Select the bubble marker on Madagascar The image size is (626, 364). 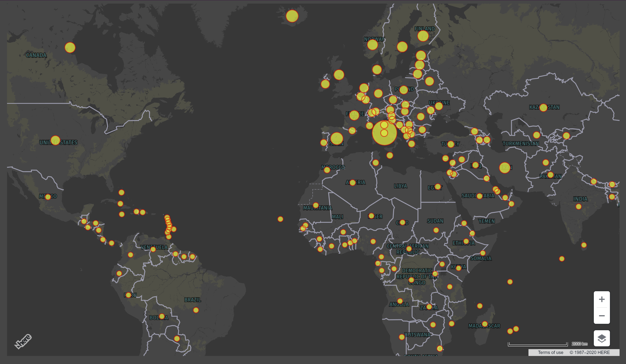485,324
